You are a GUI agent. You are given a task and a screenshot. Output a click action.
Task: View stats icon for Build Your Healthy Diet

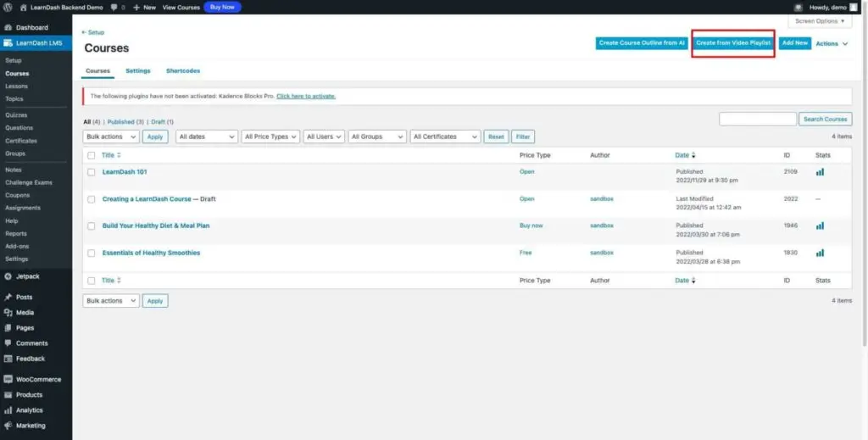click(820, 226)
